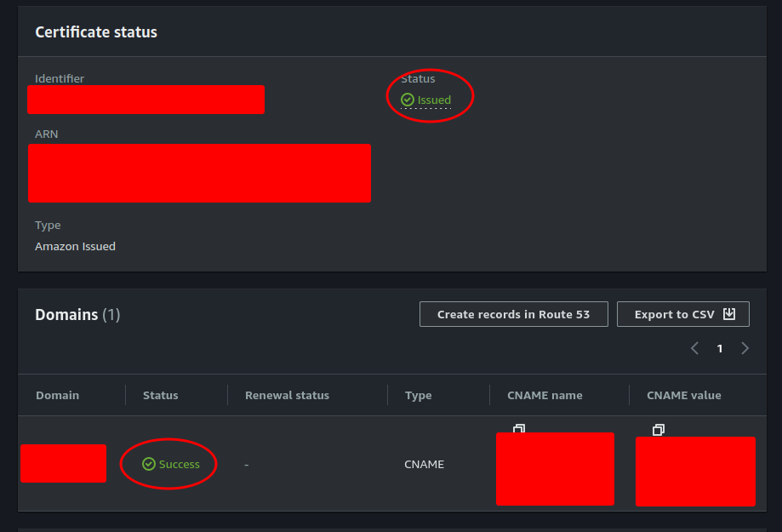This screenshot has height=532, width=782.
Task: Select page 1 in domains pagination
Action: pos(720,348)
